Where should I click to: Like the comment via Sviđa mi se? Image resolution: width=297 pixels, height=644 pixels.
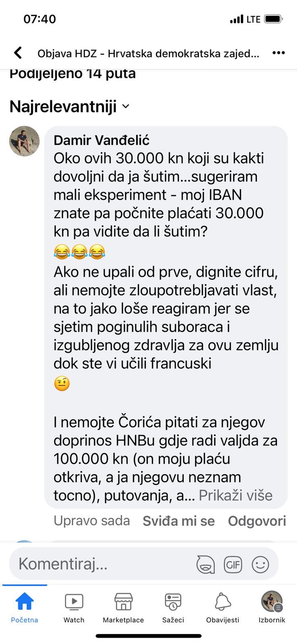pyautogui.click(x=178, y=521)
